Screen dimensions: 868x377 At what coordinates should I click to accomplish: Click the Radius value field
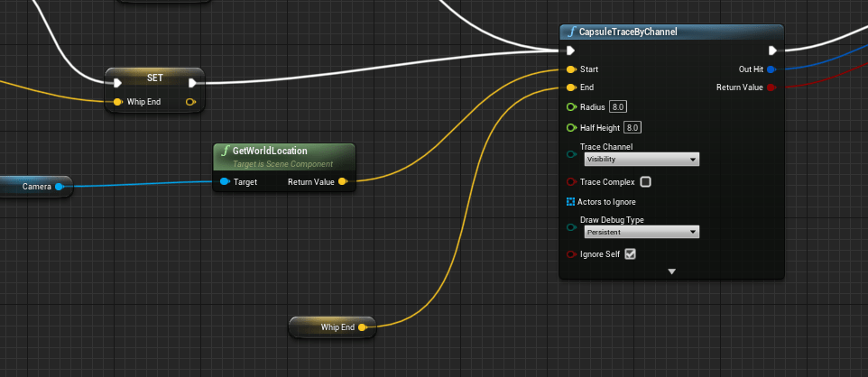[x=619, y=107]
